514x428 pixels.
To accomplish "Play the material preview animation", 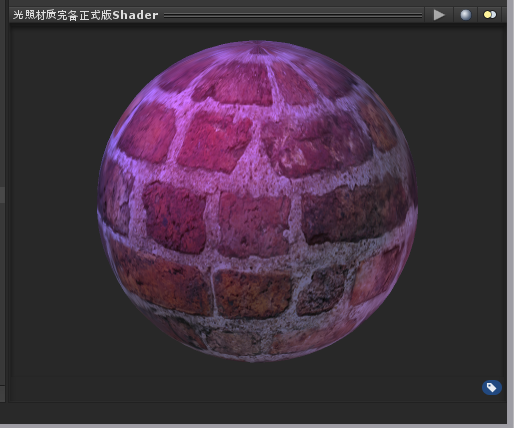I will click(439, 15).
